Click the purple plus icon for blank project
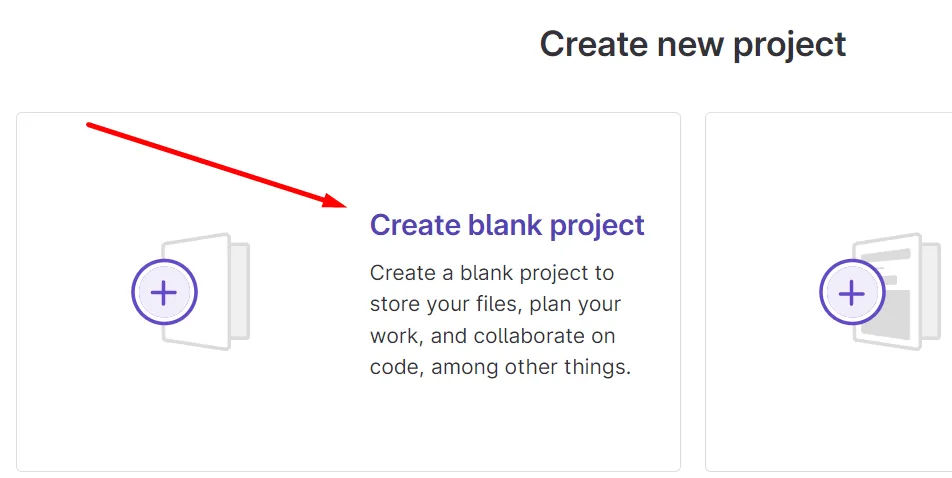This screenshot has height=478, width=952. pos(164,292)
